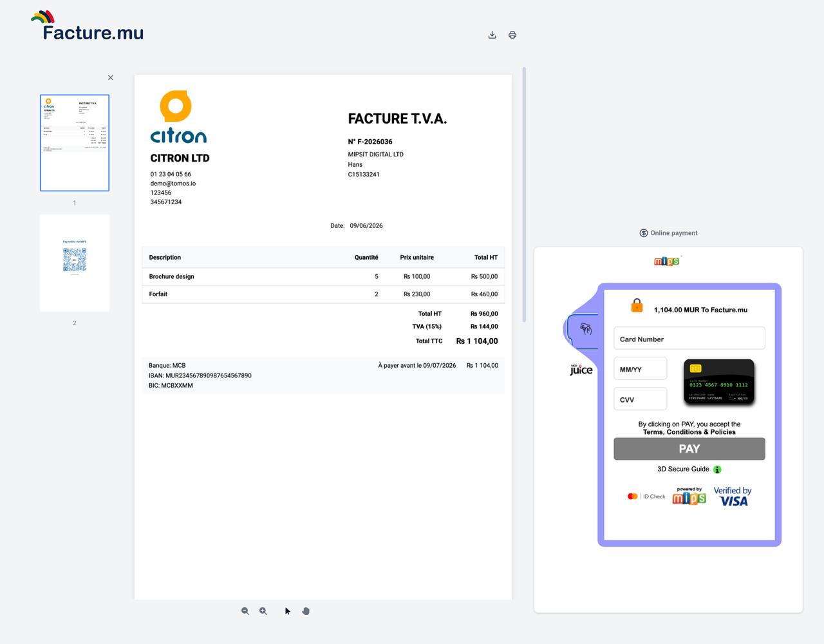The height and width of the screenshot is (644, 824).
Task: Click the mips logo above payment form
Action: point(668,261)
